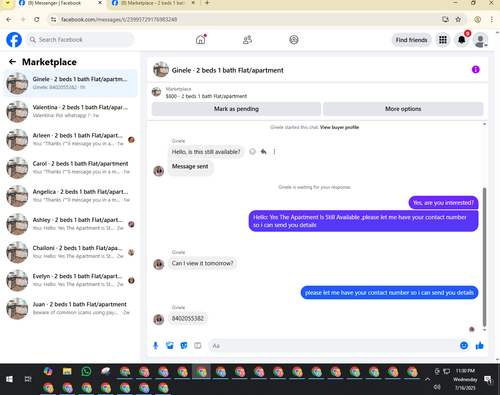Open the emoji picker in message box

tap(464, 346)
